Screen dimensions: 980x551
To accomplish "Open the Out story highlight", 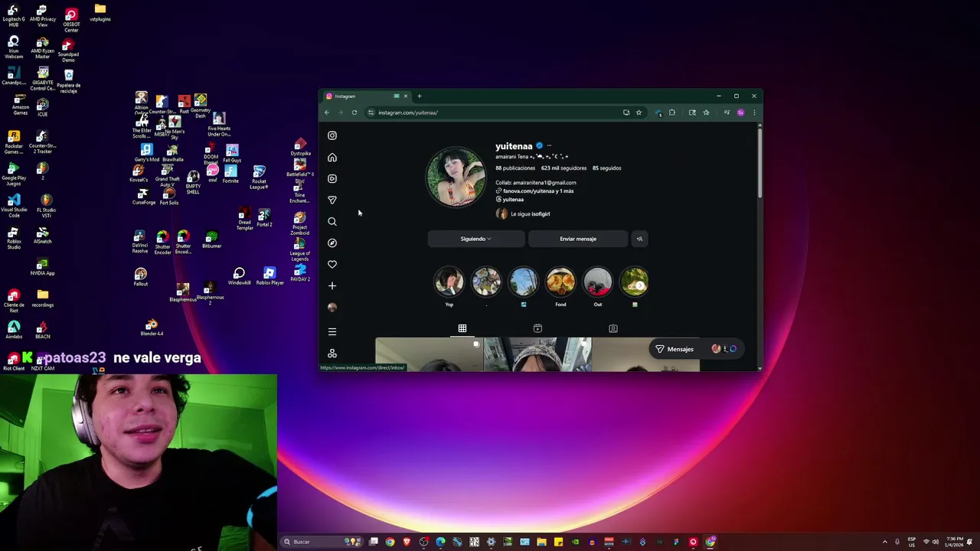I will coord(598,282).
